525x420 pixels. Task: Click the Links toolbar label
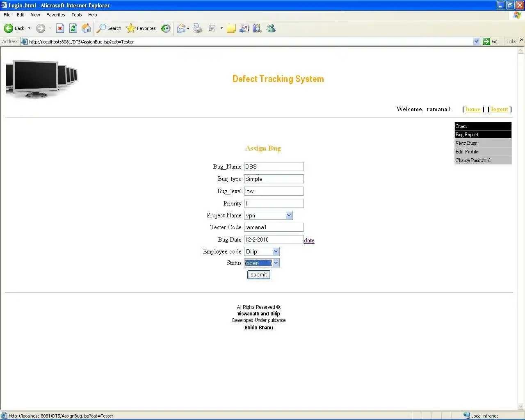pyautogui.click(x=511, y=41)
